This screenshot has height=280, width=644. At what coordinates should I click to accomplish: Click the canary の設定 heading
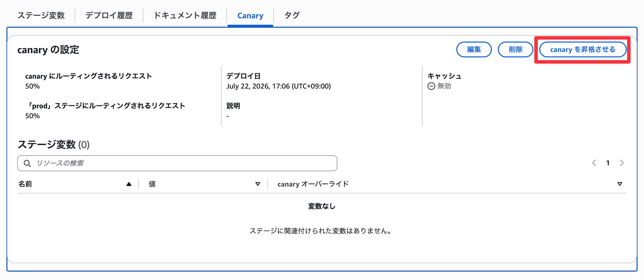(48, 49)
